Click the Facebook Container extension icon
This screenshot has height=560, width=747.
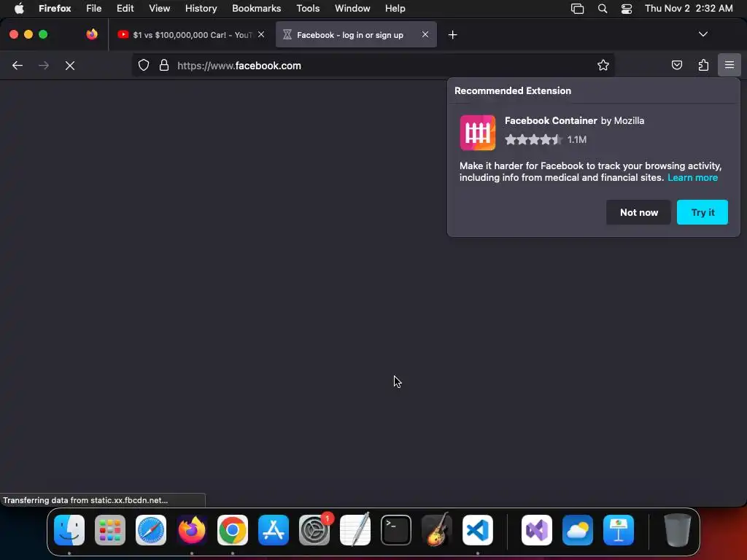pos(477,133)
